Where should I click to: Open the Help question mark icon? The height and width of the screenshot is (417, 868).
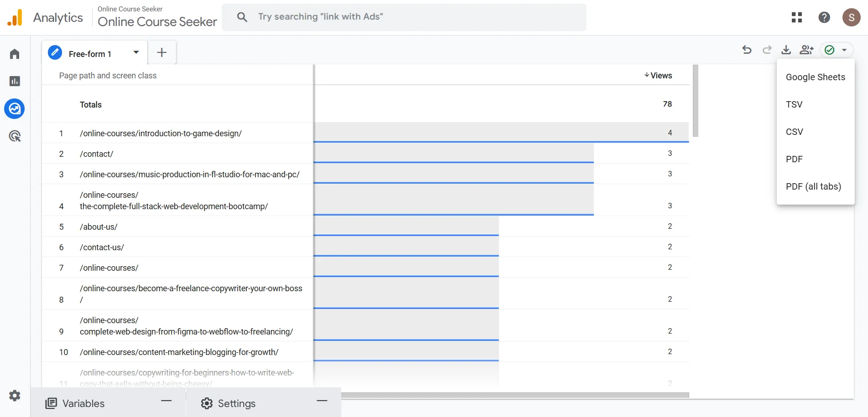click(824, 17)
